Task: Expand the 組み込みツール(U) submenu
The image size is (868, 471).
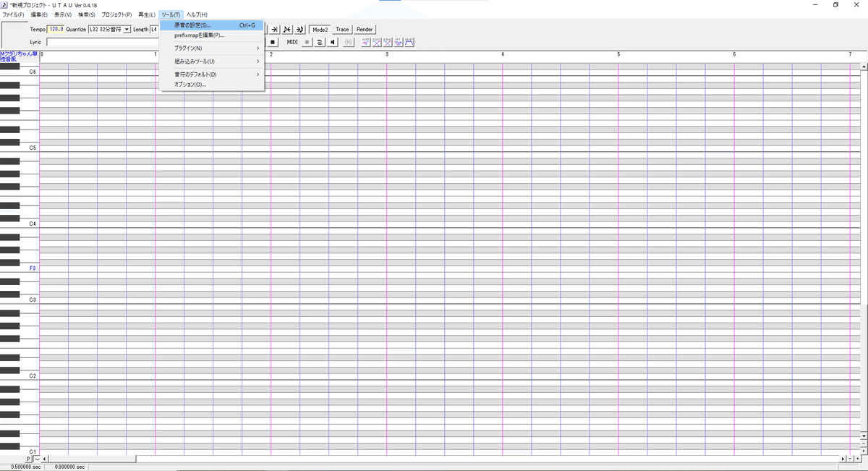Action: click(x=212, y=61)
